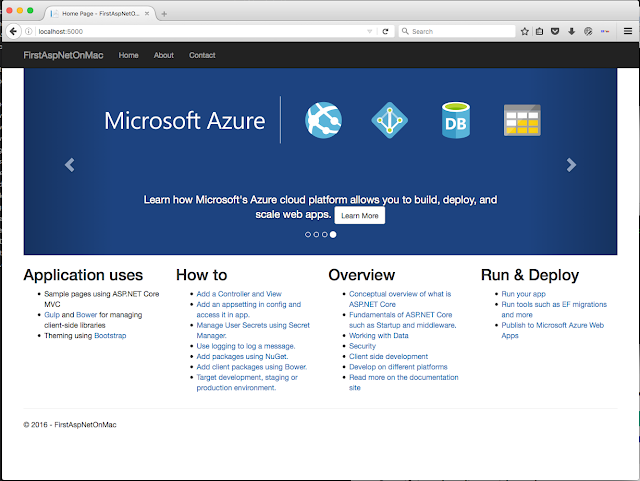Open Add an appsetting in config link
The height and width of the screenshot is (481, 640).
pyautogui.click(x=249, y=310)
